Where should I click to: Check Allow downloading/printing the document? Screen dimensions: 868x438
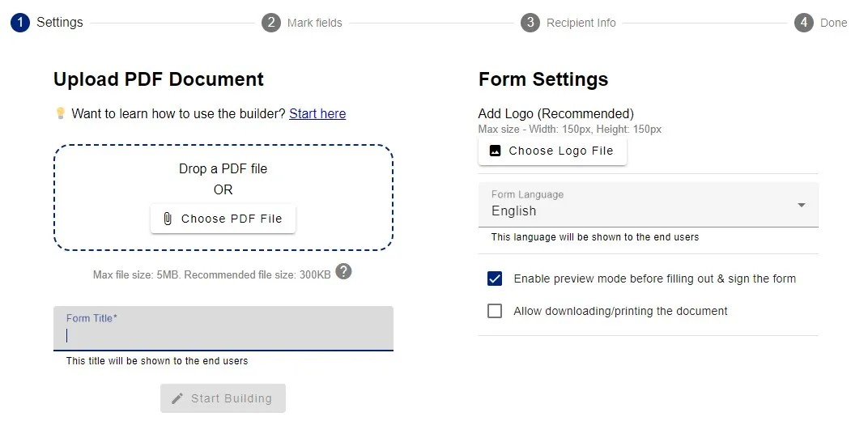(x=495, y=311)
